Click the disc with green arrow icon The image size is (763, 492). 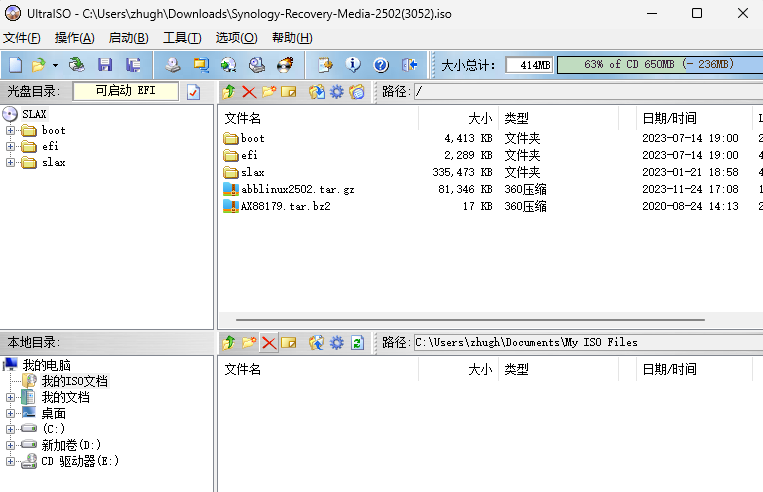(228, 65)
